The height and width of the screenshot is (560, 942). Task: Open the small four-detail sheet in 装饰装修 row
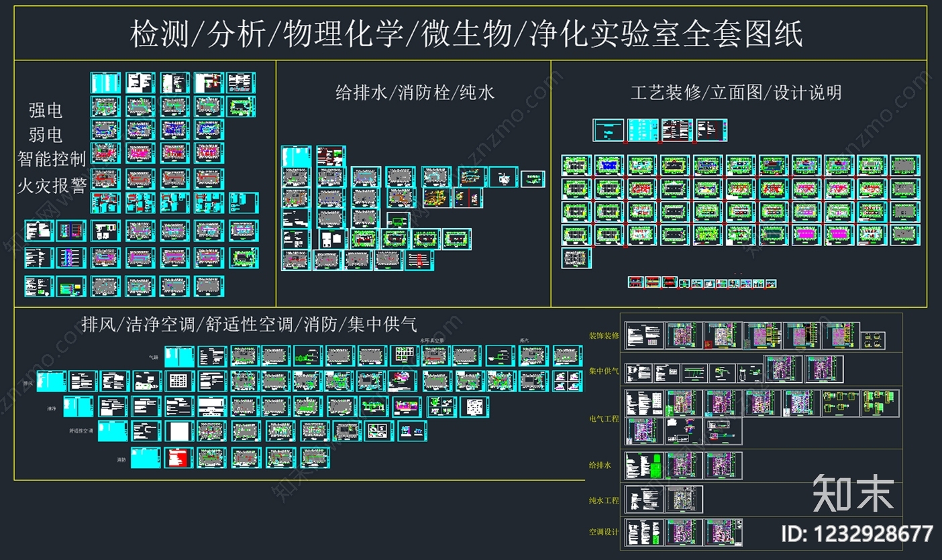coord(872,341)
